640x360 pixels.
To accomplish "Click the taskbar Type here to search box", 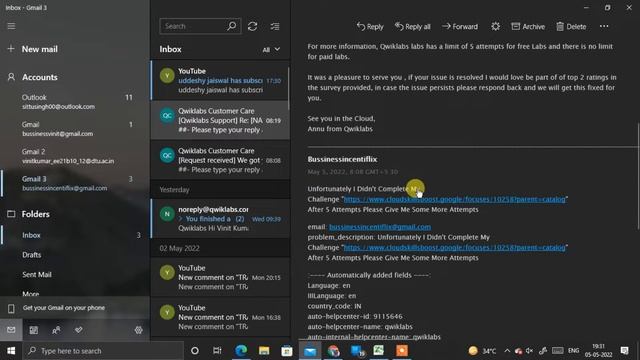I will coord(103,351).
